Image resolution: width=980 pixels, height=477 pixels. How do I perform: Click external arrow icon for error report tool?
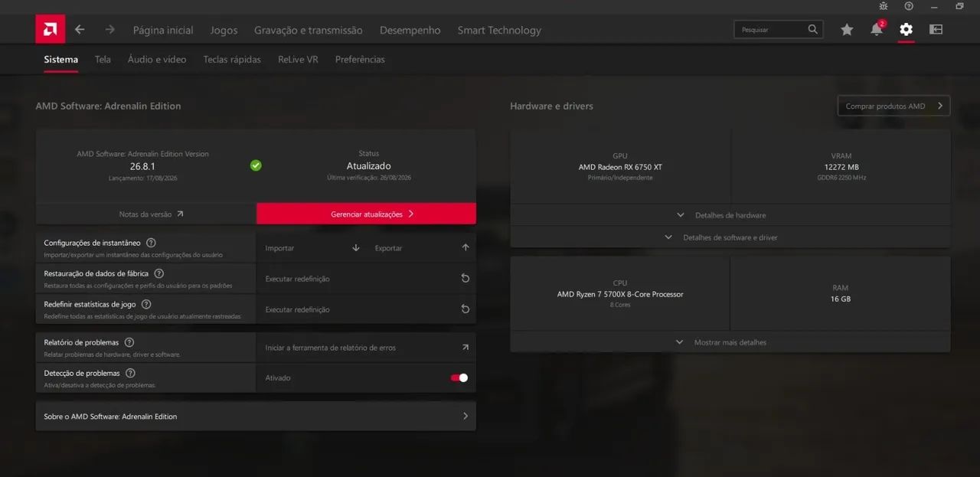click(465, 348)
